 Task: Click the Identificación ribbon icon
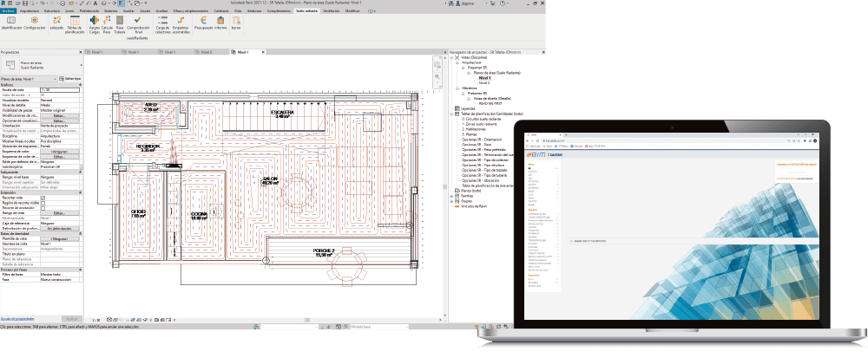click(x=12, y=21)
